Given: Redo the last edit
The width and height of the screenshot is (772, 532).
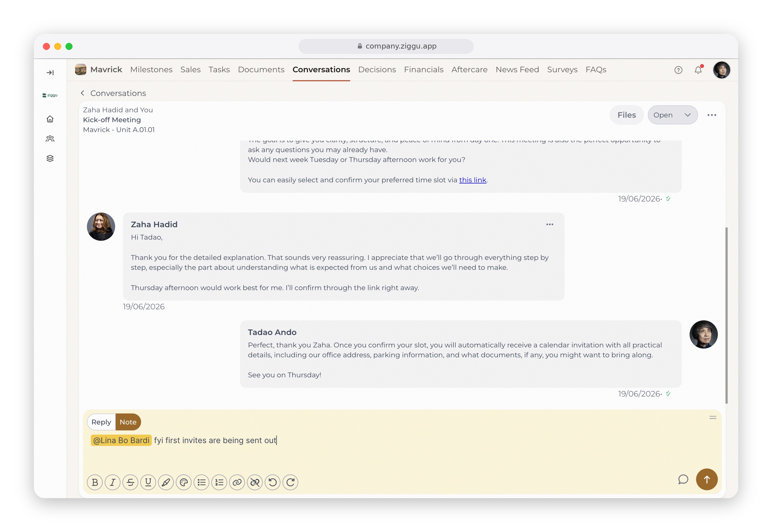Looking at the screenshot, I should click(x=290, y=482).
